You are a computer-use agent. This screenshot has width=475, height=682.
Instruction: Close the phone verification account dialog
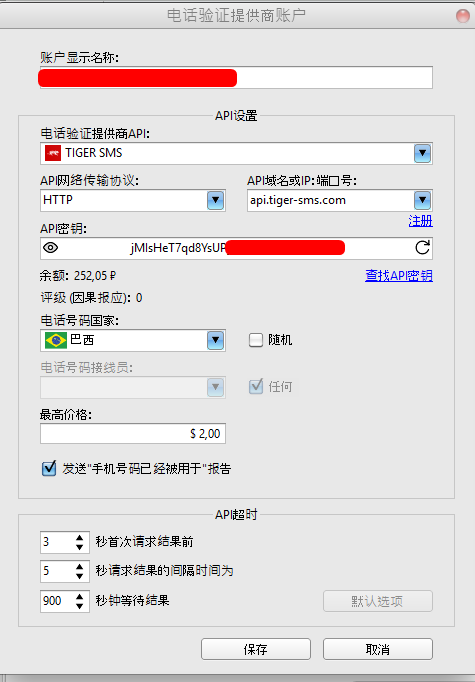[463, 16]
